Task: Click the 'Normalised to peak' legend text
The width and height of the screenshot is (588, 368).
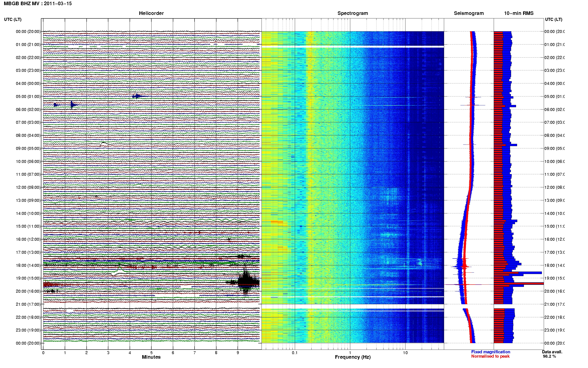Action: (490, 356)
